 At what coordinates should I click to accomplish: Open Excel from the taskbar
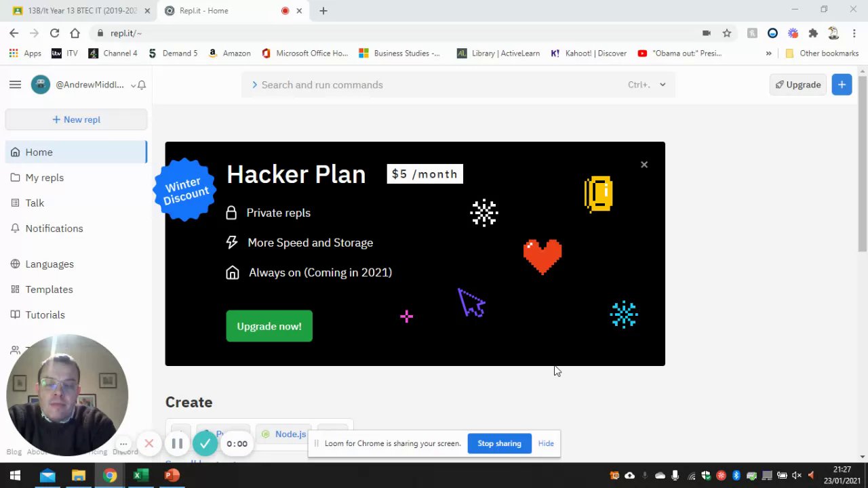[140, 476]
